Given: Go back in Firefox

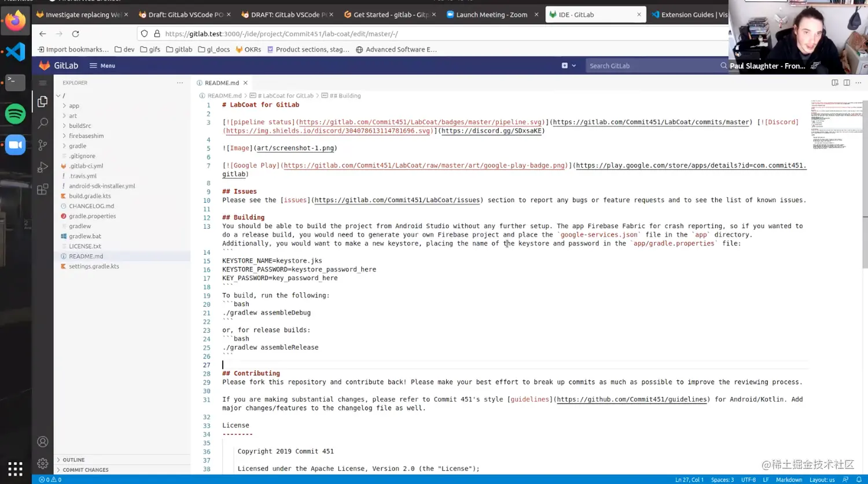Looking at the screenshot, I should 42,34.
